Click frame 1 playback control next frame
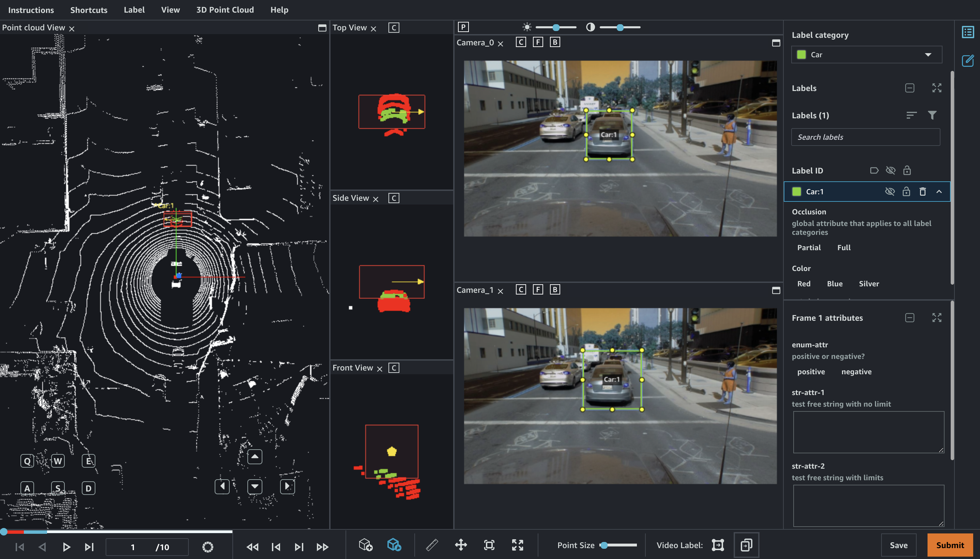 88,545
